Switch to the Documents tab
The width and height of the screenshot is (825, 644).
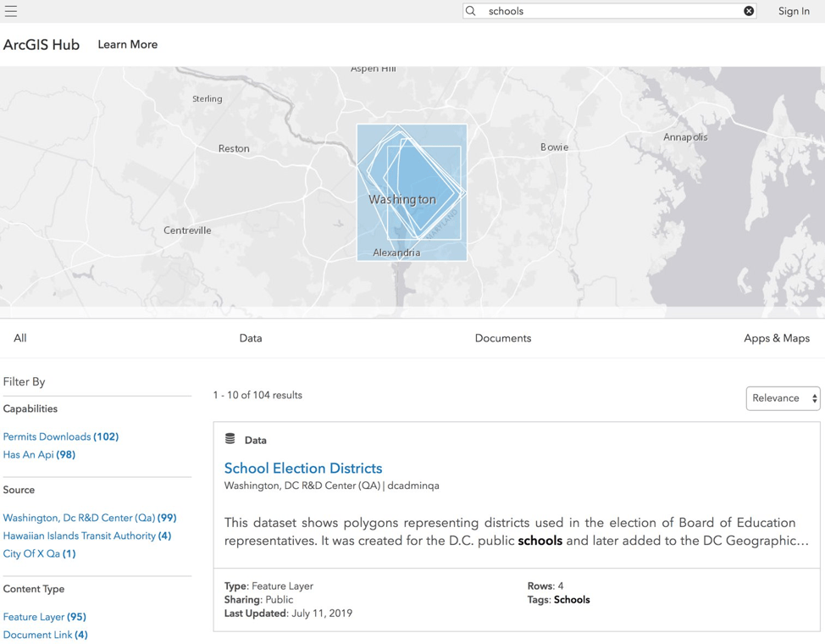pos(502,338)
